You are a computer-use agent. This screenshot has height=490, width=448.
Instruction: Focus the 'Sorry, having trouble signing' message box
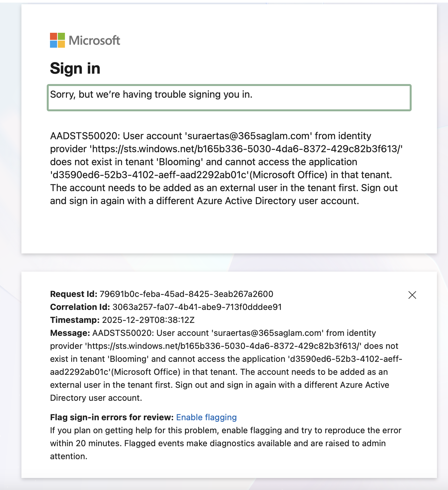pos(229,98)
